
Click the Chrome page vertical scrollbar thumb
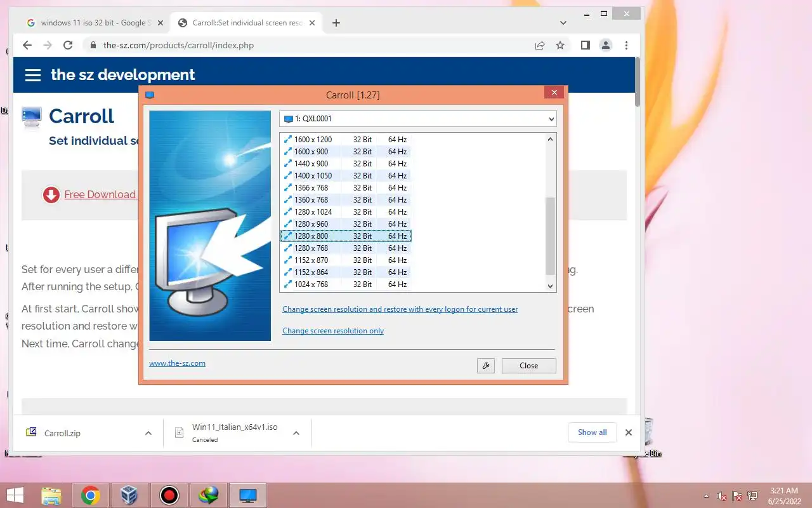[x=637, y=81]
